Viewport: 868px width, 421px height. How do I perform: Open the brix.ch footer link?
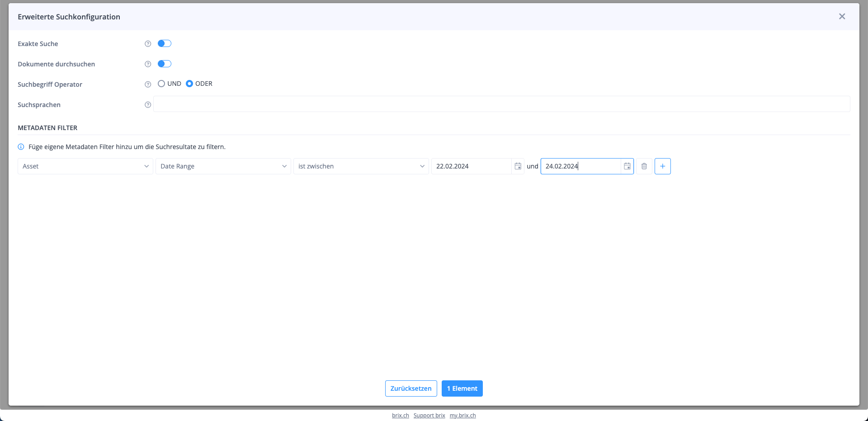(x=401, y=416)
